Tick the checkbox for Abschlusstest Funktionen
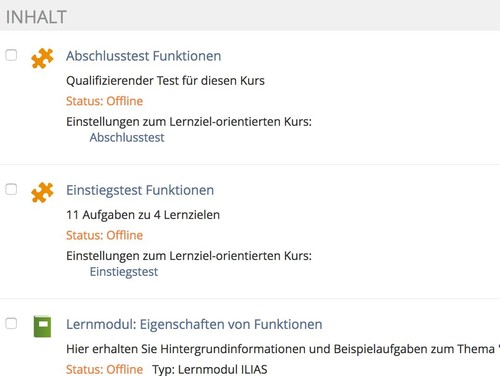This screenshot has height=376, width=500. pyautogui.click(x=11, y=55)
